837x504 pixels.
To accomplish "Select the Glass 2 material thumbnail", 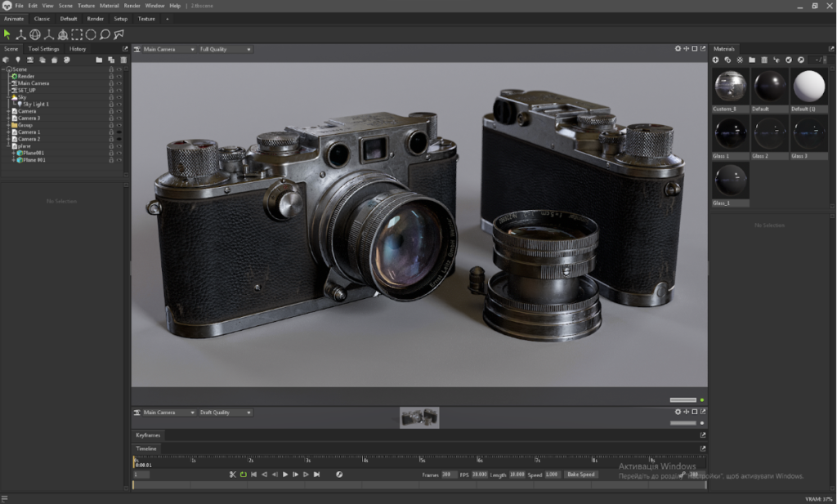I will 769,132.
